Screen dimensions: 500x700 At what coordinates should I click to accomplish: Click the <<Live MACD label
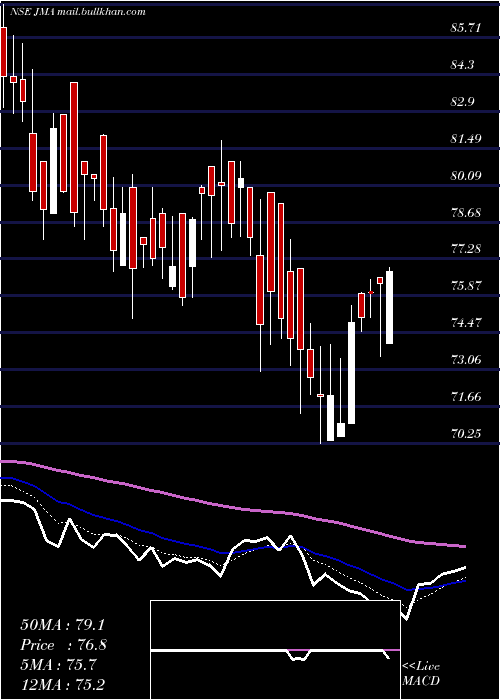[421, 674]
